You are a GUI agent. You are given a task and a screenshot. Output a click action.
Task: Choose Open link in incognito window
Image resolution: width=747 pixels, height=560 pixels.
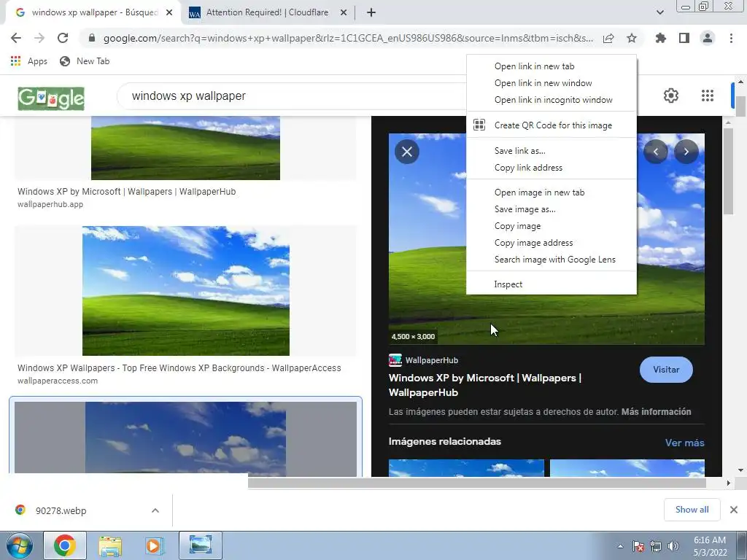coord(551,99)
